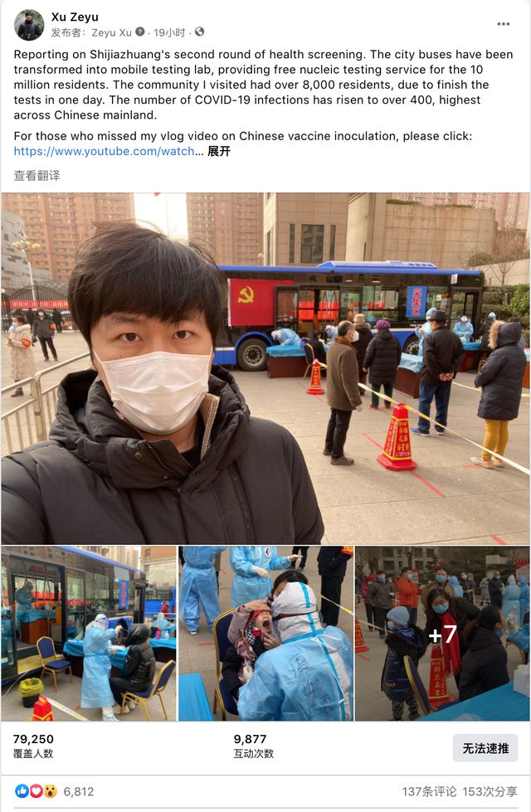Click 查看翻译 to view translation
The image size is (531, 812).
tap(37, 176)
